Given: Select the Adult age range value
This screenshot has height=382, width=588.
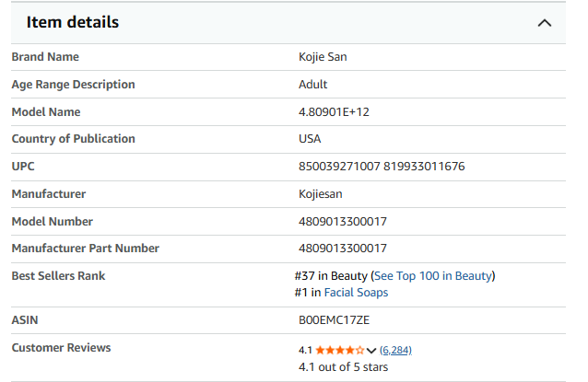Looking at the screenshot, I should tap(312, 85).
